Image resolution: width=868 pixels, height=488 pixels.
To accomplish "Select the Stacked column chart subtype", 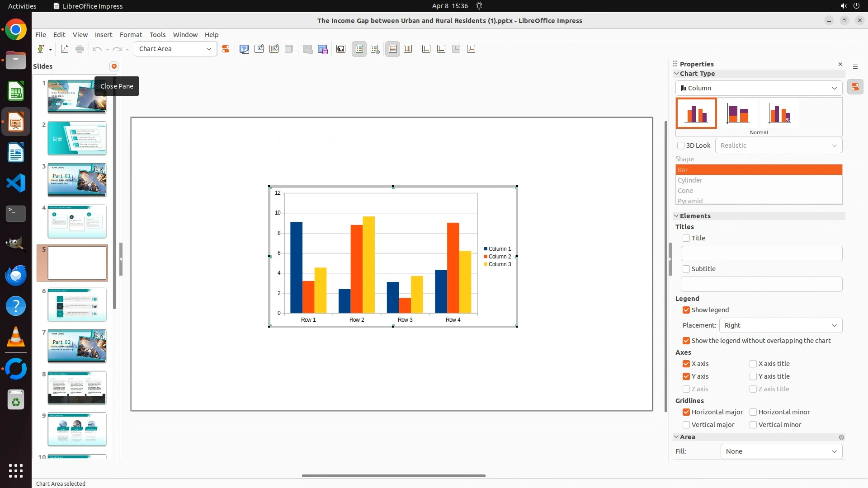I will (738, 113).
